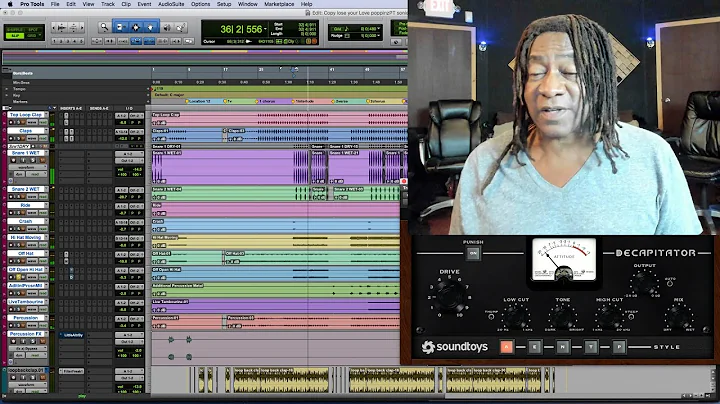Screen dimensions: 720x404
Task: Click the vertical zoom icon in toolbar
Action: pyautogui.click(x=73, y=28)
